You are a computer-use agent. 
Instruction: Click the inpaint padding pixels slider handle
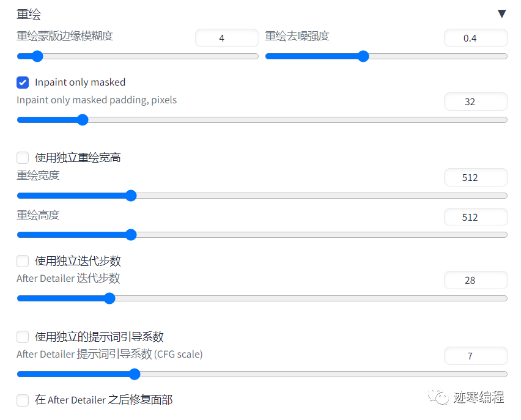[x=83, y=120]
